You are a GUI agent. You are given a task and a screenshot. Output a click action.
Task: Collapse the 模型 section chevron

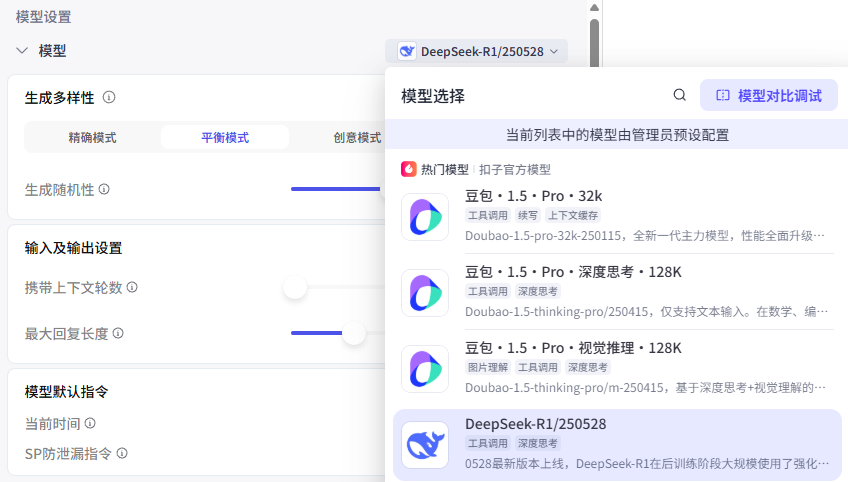(x=22, y=51)
